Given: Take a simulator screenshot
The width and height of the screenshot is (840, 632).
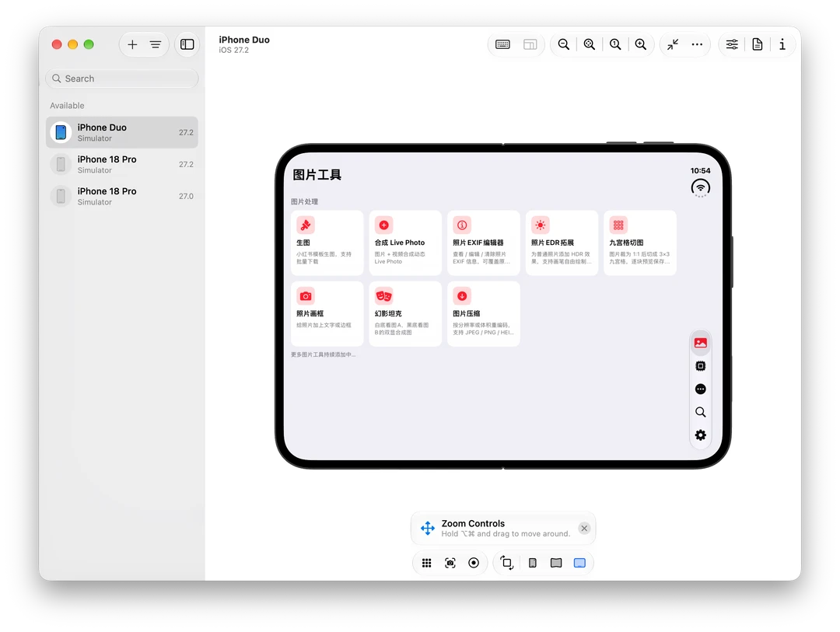Looking at the screenshot, I should pyautogui.click(x=450, y=563).
